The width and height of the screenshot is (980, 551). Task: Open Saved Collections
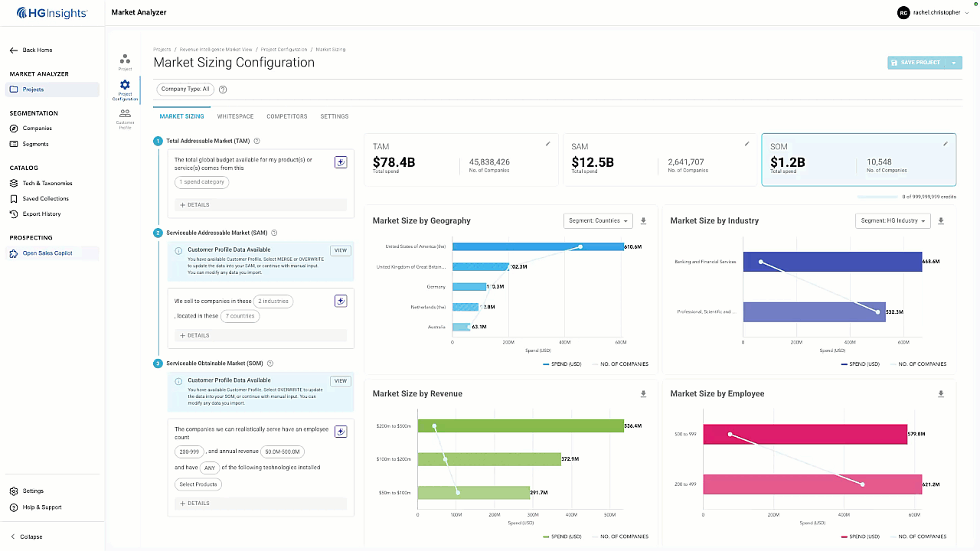pos(39,199)
